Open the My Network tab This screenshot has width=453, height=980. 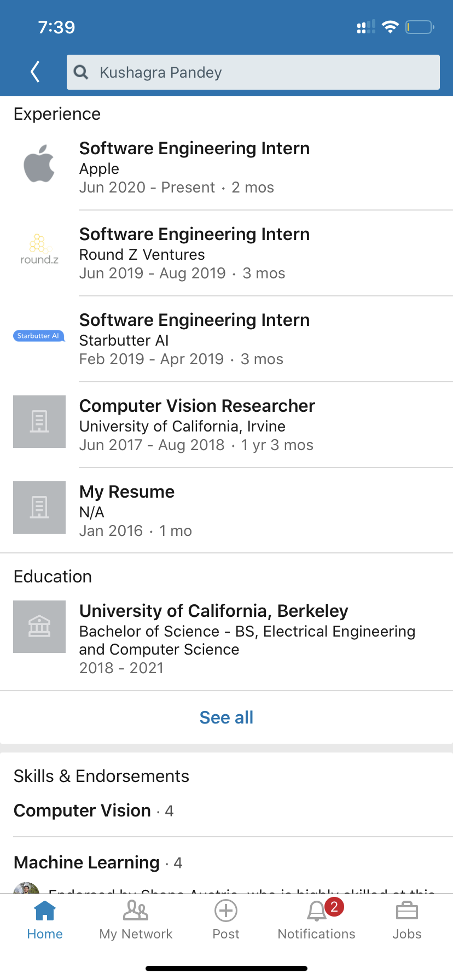coord(136,921)
